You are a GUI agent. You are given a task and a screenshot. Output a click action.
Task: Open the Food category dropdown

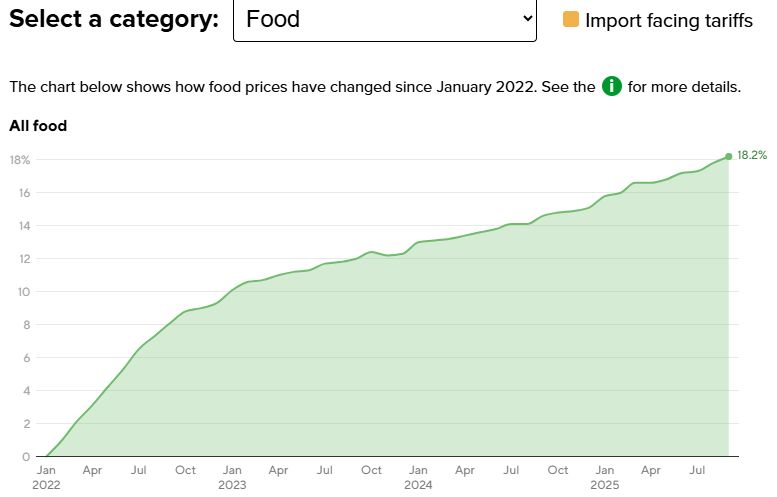pyautogui.click(x=384, y=19)
